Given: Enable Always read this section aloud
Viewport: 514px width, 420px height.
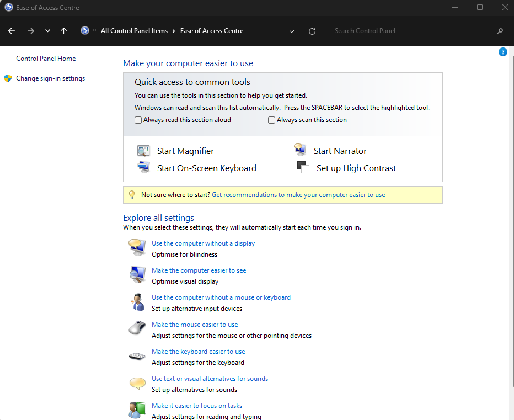Looking at the screenshot, I should point(138,120).
